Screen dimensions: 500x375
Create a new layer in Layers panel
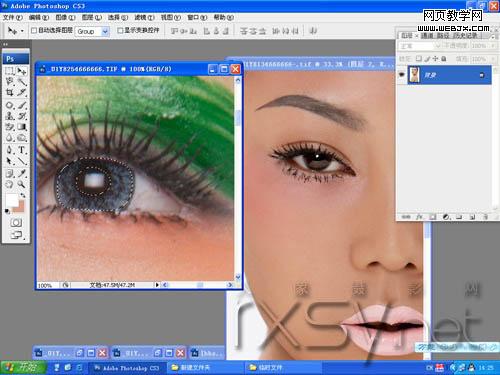tap(472, 217)
